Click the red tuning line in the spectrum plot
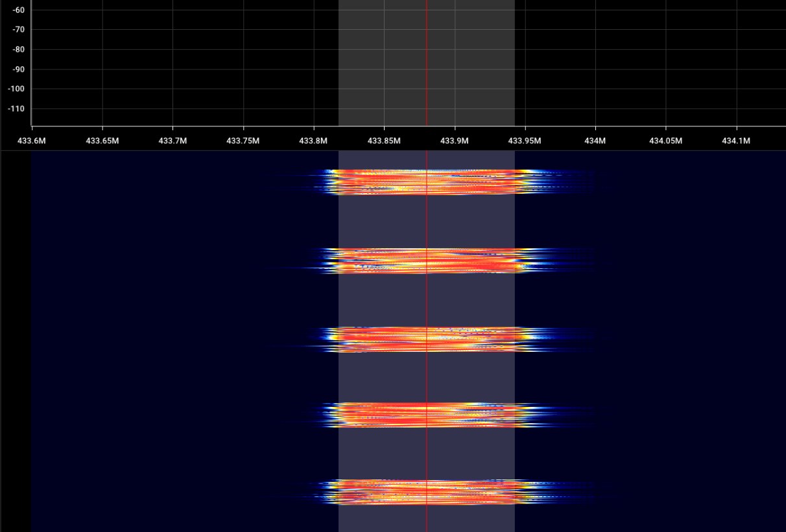786x532 pixels. coord(427,63)
